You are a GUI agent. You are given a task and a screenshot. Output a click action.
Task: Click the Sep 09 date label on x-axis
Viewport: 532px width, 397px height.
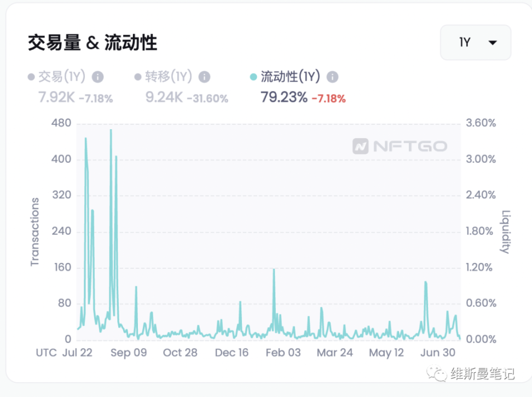pos(129,352)
